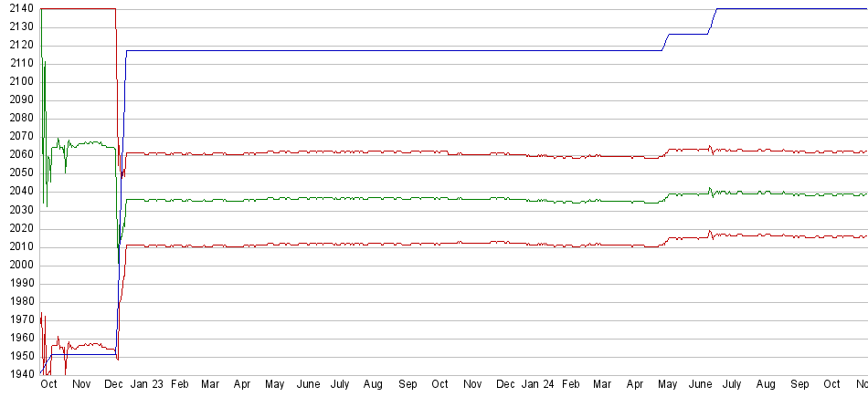Image resolution: width=868 pixels, height=397 pixels.
Task: Click the 2140 y-axis value
Action: [18, 8]
